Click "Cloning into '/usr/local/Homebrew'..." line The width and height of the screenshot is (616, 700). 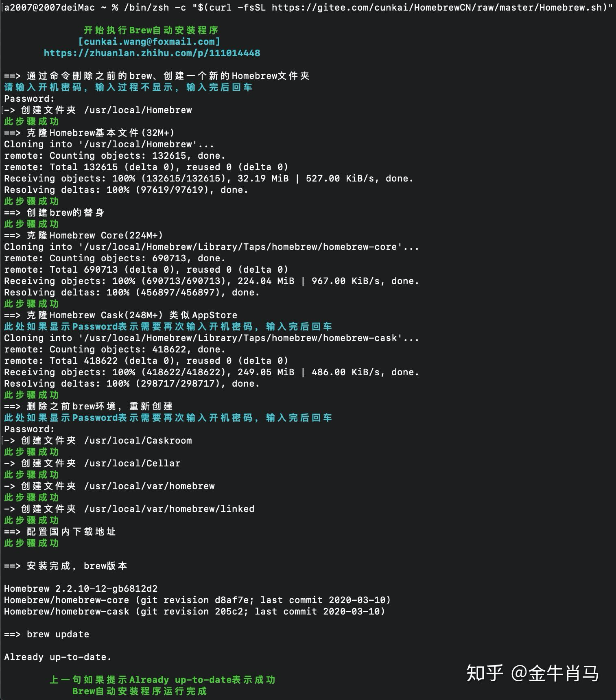(x=109, y=144)
